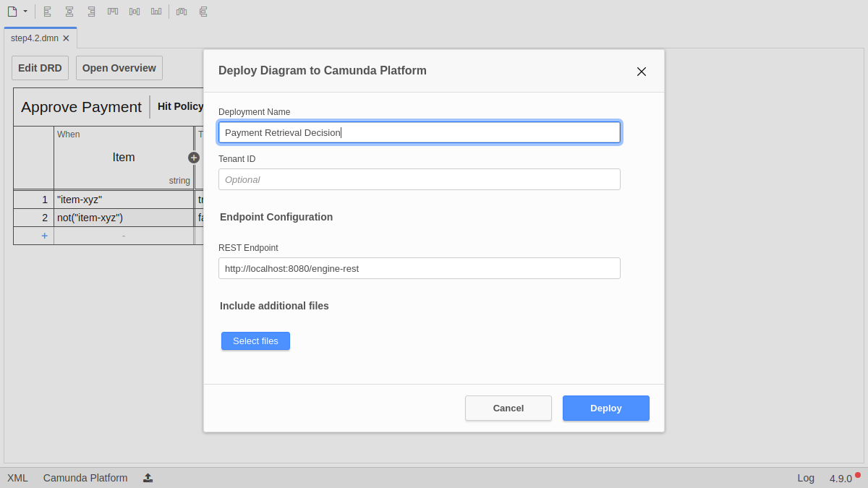This screenshot has height=488, width=868.
Task: Click the align elements center icon
Action: click(69, 12)
